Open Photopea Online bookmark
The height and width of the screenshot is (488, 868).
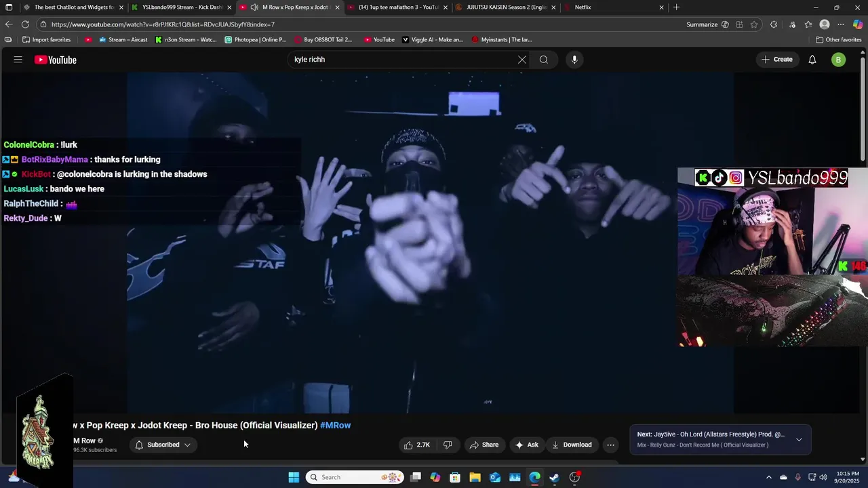[x=255, y=40]
